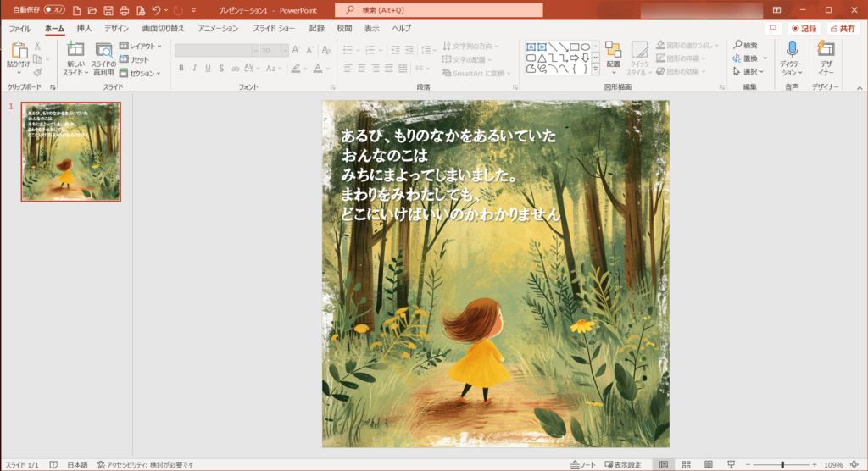The height and width of the screenshot is (471, 868).
Task: Switch to slide sorter view
Action: tap(685, 464)
